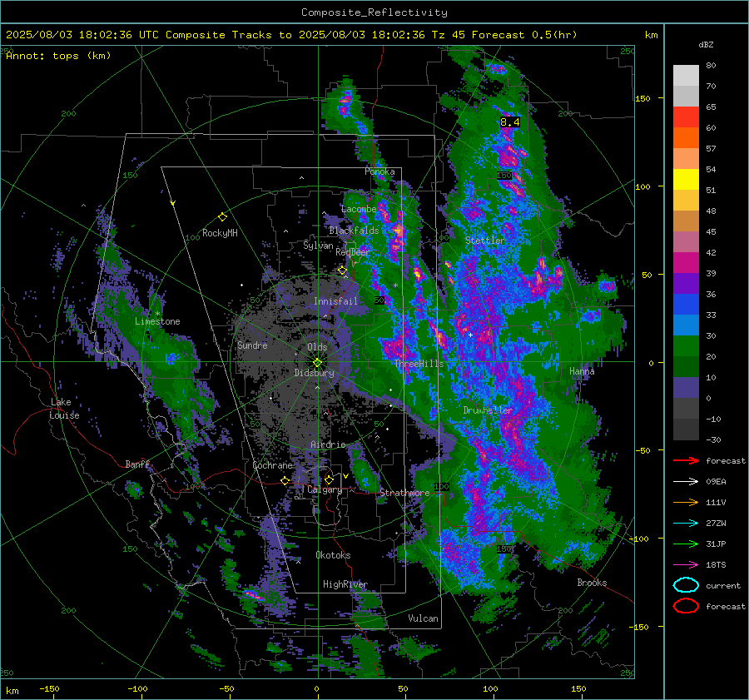The image size is (749, 700).
Task: Click the 8.4 storm top annotation
Action: [x=509, y=122]
